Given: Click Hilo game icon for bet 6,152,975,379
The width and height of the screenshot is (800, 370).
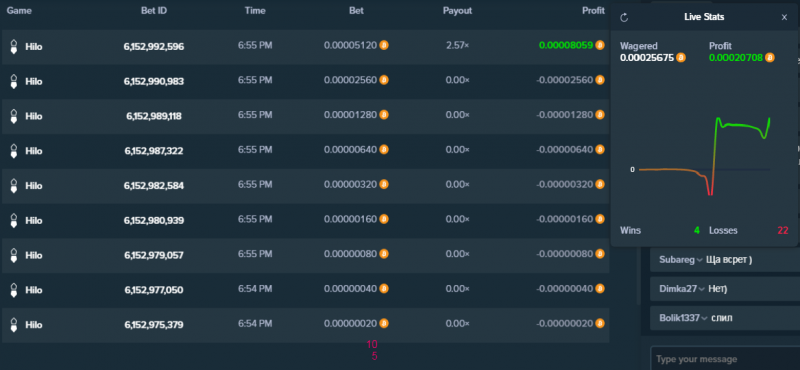Looking at the screenshot, I should coord(14,325).
